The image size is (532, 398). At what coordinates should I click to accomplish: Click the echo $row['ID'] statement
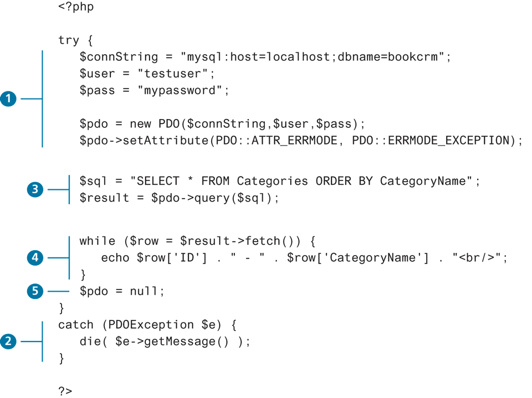coord(304,258)
